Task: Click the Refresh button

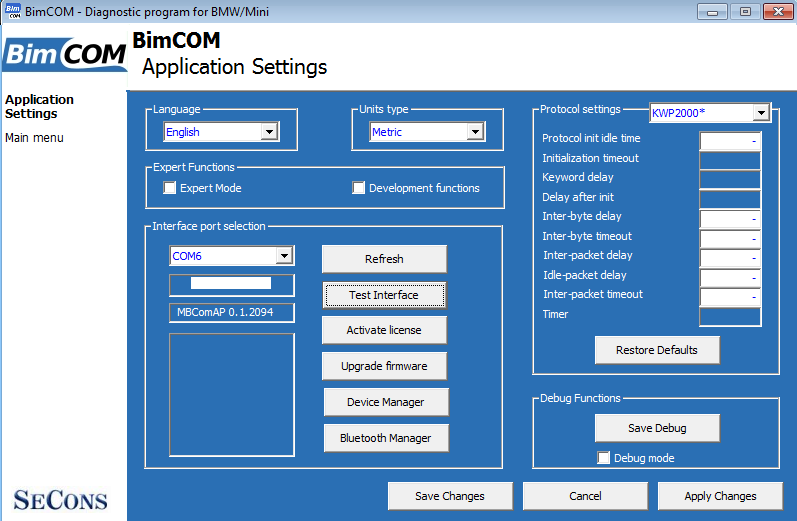Action: click(x=384, y=259)
